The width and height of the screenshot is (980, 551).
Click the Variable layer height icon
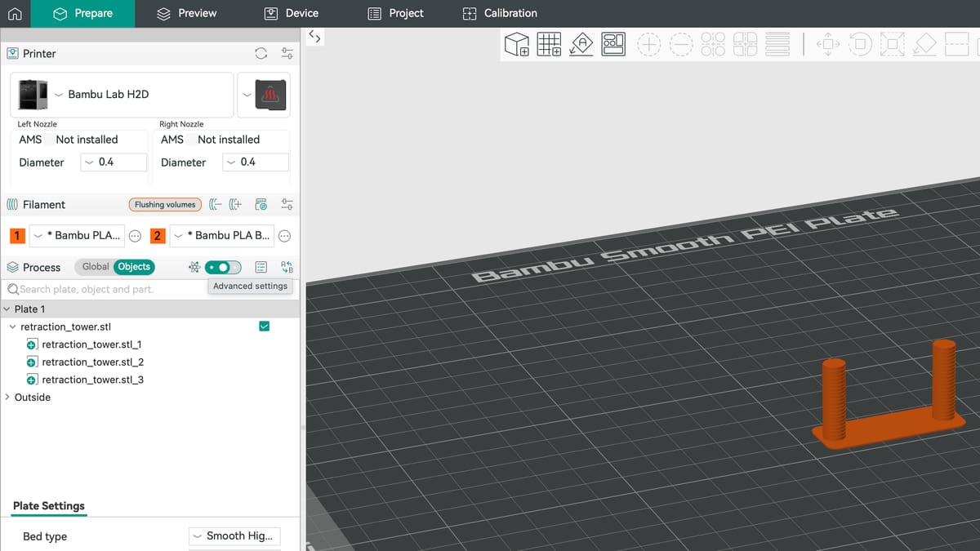coord(777,44)
